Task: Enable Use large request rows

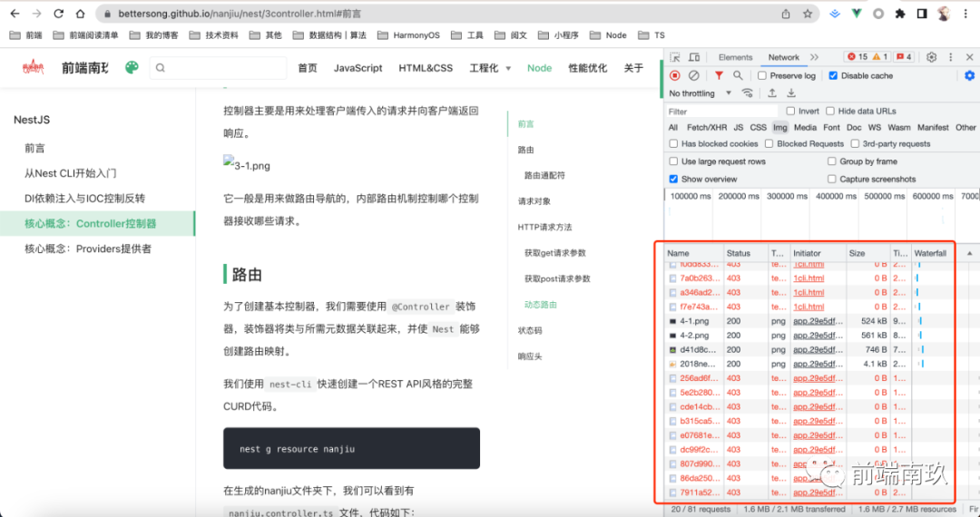Action: pos(673,161)
